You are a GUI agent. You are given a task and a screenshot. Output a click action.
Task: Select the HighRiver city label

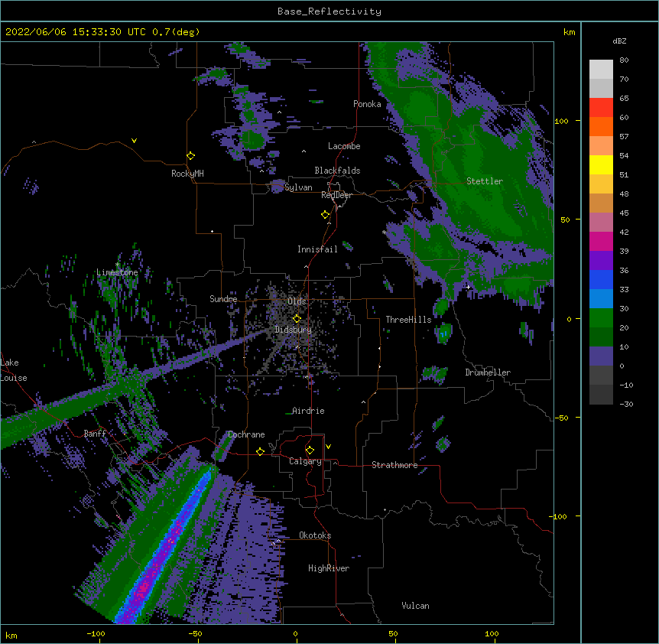[329, 568]
